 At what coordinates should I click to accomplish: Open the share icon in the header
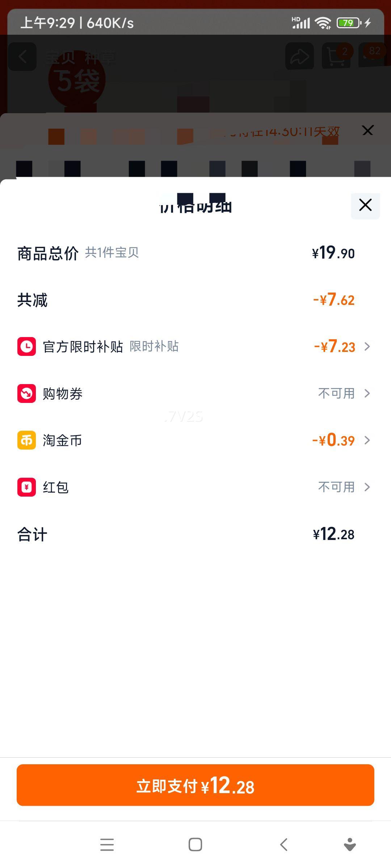point(299,56)
